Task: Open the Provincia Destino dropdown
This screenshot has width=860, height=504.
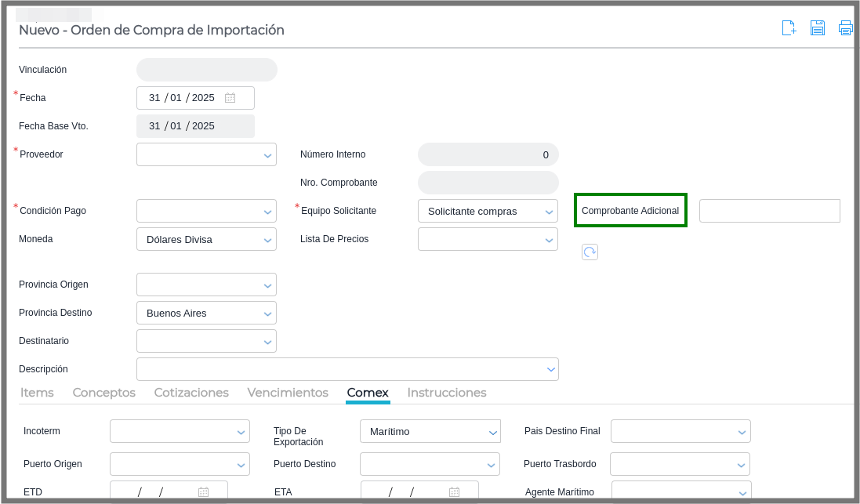Action: 267,314
